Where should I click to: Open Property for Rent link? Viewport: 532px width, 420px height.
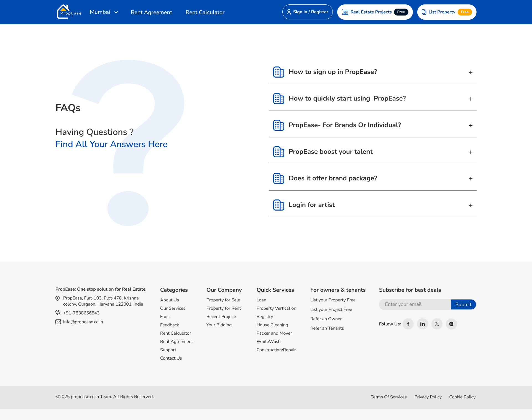click(x=224, y=308)
